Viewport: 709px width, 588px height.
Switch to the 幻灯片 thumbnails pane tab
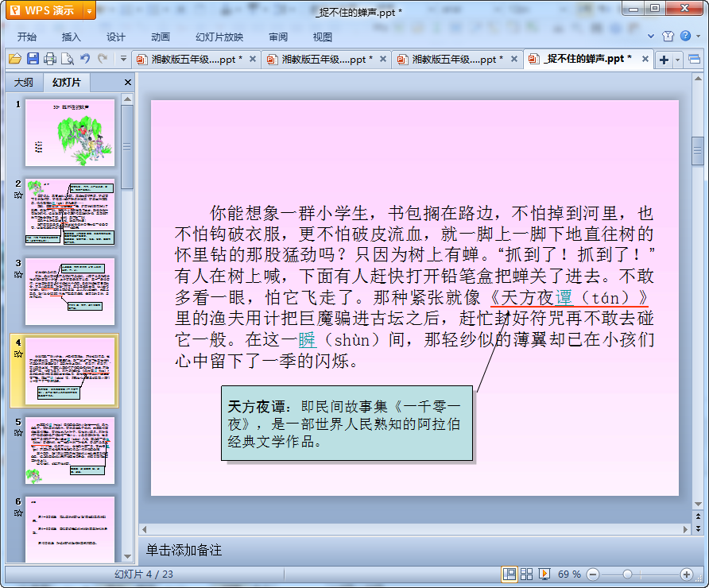click(x=67, y=83)
